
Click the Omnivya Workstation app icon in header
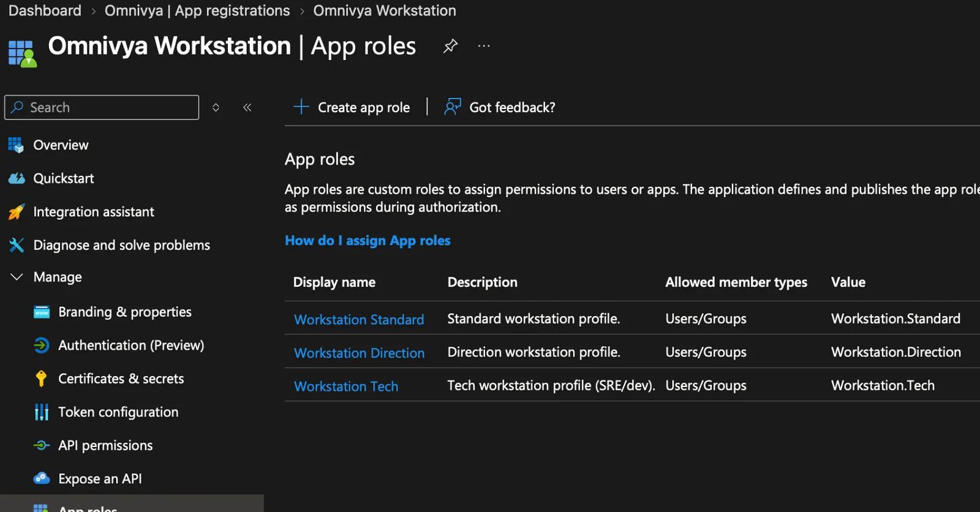click(22, 53)
